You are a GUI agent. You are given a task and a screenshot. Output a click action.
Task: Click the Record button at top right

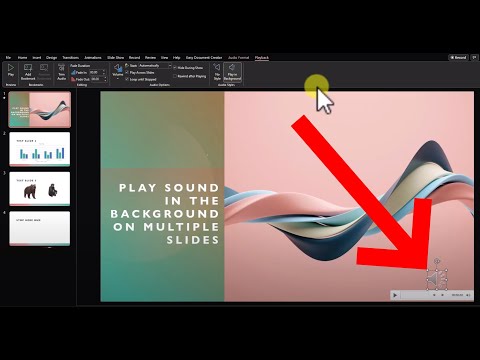click(459, 58)
